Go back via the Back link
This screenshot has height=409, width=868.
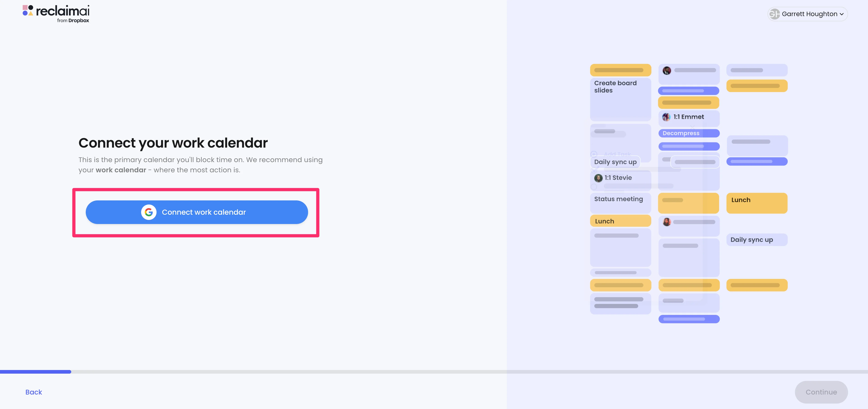pos(34,392)
